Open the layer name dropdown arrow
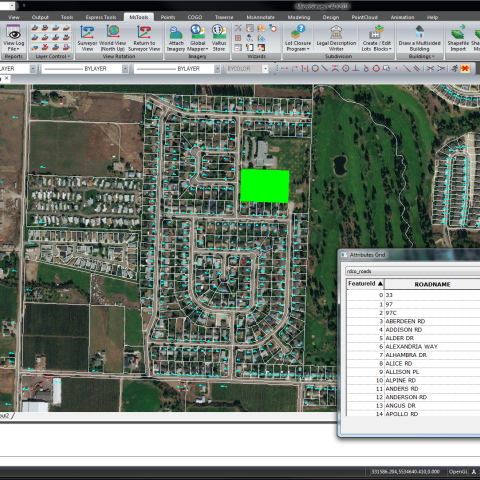 coord(33,69)
